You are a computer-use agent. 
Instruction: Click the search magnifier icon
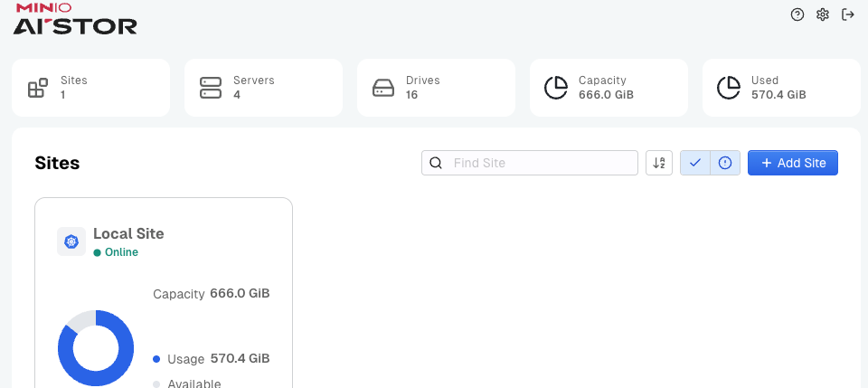pos(436,163)
